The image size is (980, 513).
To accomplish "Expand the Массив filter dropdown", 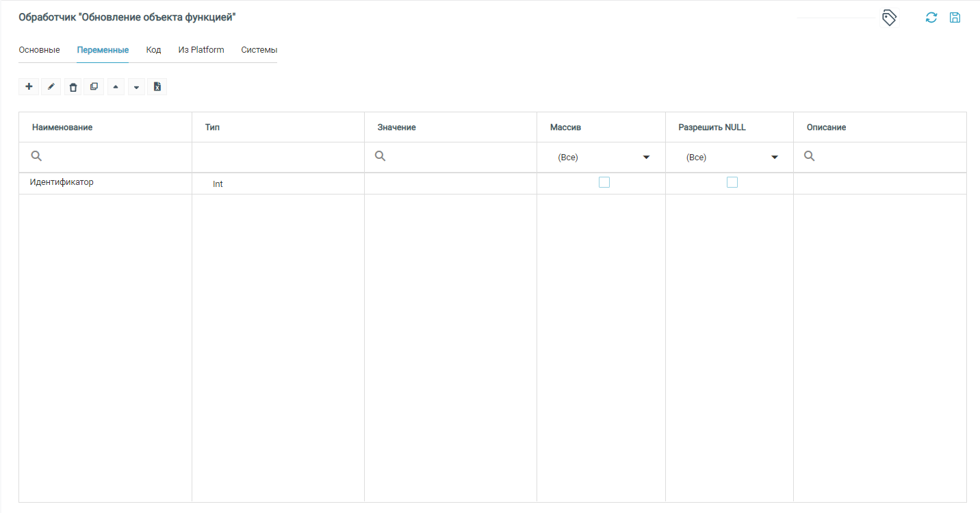I will [645, 158].
